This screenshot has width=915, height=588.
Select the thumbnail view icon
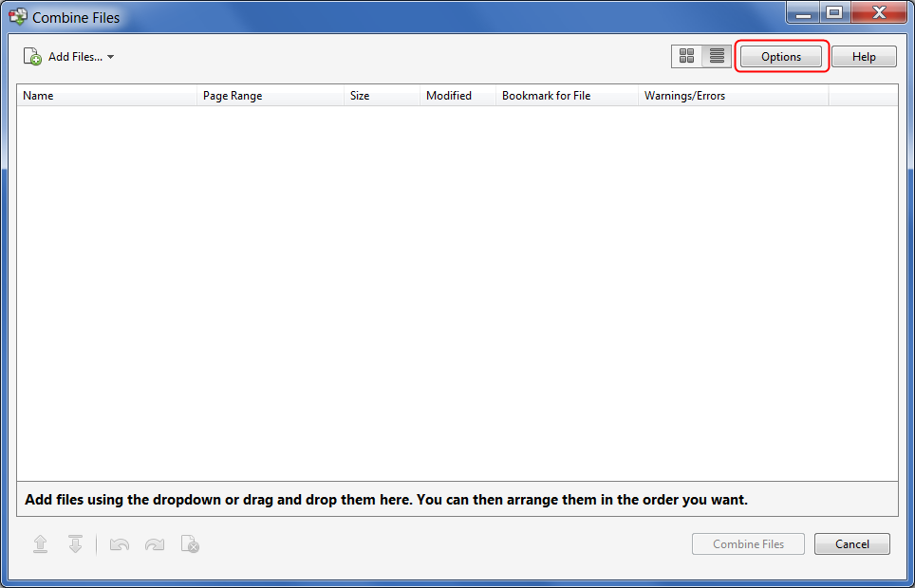point(686,56)
